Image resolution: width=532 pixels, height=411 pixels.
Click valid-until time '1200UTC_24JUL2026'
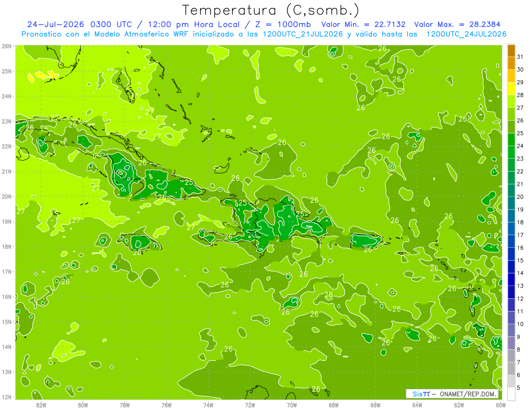click(x=466, y=34)
